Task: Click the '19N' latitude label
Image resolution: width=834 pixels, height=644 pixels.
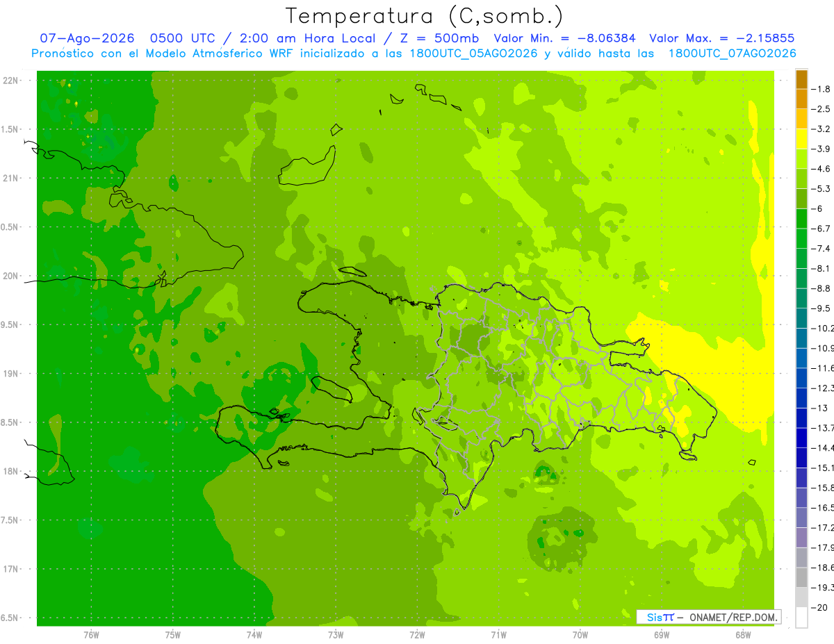Action: tap(10, 374)
